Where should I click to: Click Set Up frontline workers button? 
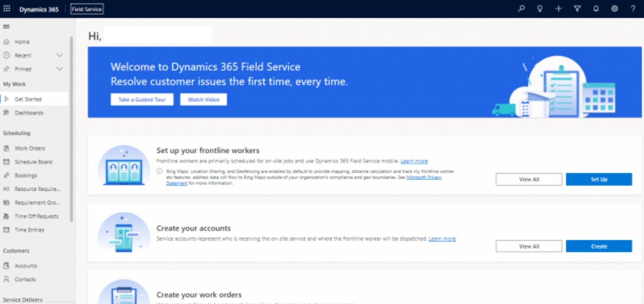pyautogui.click(x=599, y=179)
